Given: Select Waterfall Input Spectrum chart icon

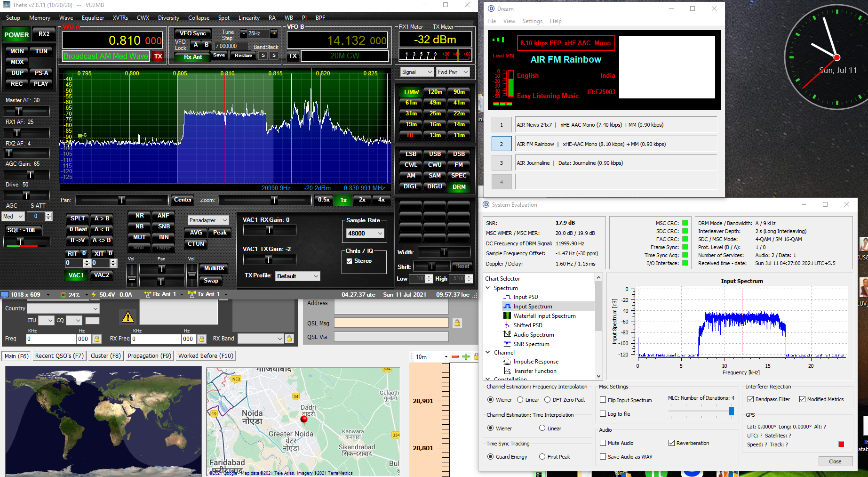Looking at the screenshot, I should coord(507,316).
